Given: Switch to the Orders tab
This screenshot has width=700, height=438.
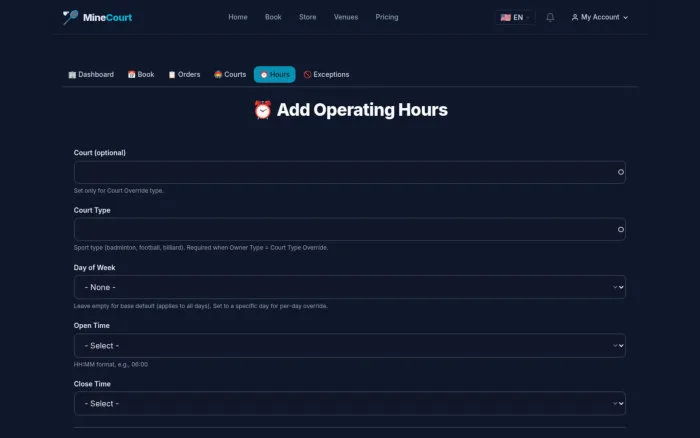Looking at the screenshot, I should (184, 75).
